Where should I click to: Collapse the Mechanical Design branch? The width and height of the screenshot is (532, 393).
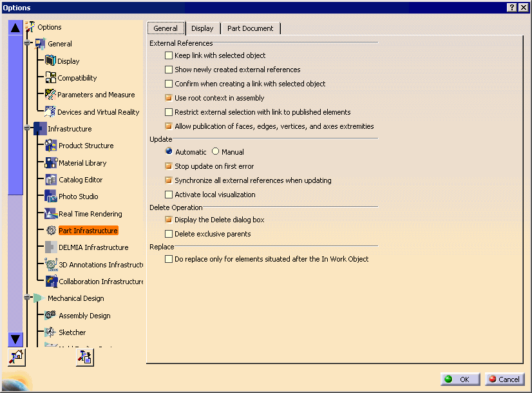[x=27, y=298]
